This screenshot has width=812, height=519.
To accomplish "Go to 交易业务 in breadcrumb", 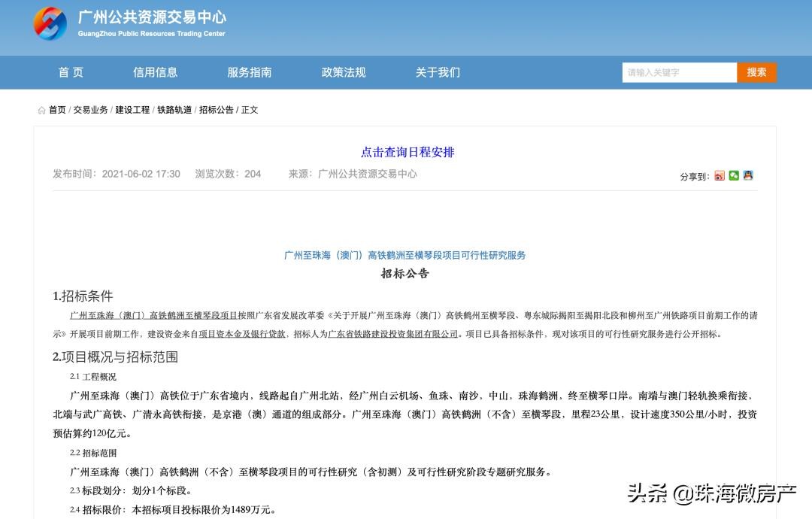I will click(x=90, y=110).
